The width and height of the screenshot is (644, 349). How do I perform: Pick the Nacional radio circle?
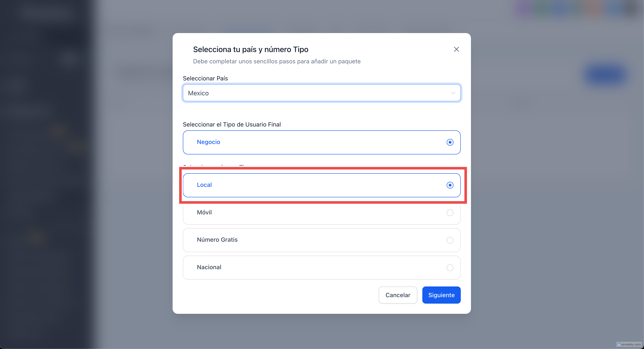pos(450,268)
